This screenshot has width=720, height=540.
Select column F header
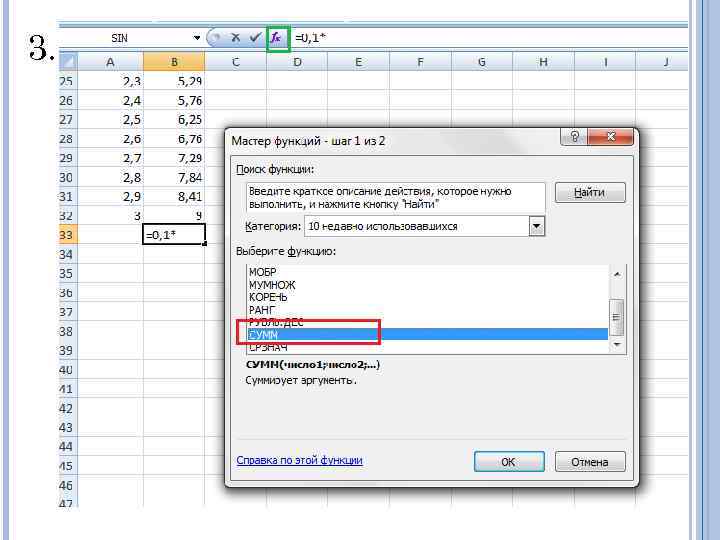(420, 62)
